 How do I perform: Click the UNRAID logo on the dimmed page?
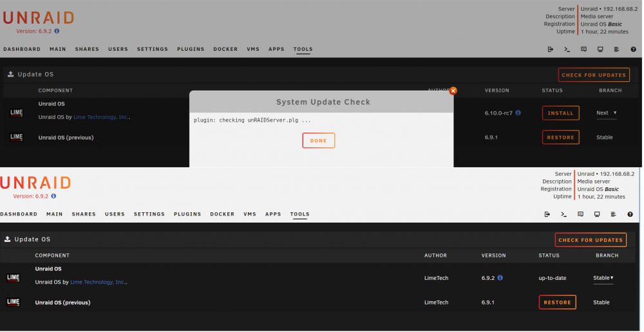click(39, 18)
